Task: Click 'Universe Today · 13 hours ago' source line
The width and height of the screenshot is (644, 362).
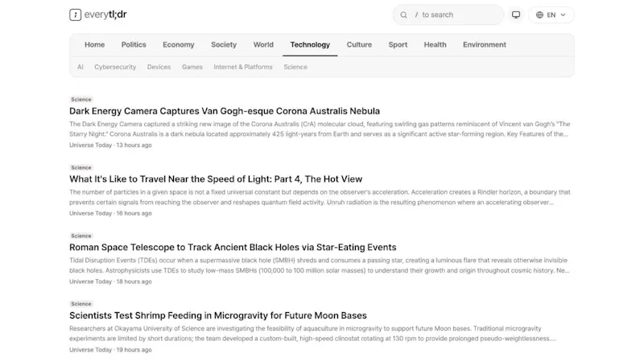Action: (110, 146)
